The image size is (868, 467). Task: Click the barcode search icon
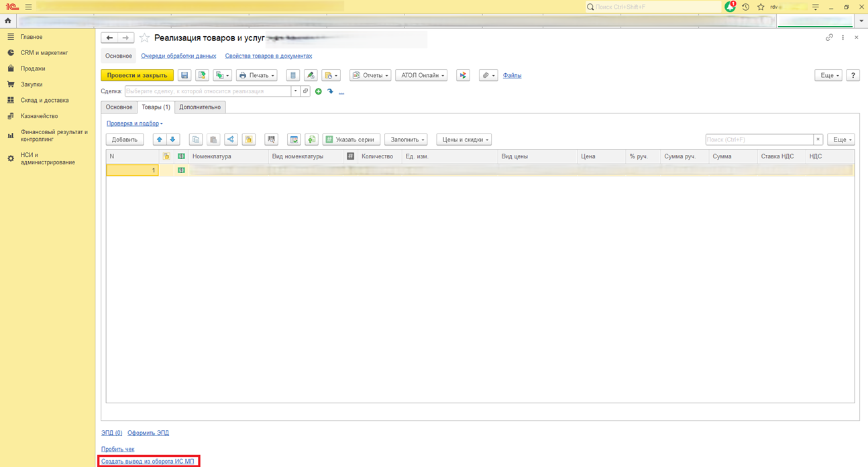271,140
